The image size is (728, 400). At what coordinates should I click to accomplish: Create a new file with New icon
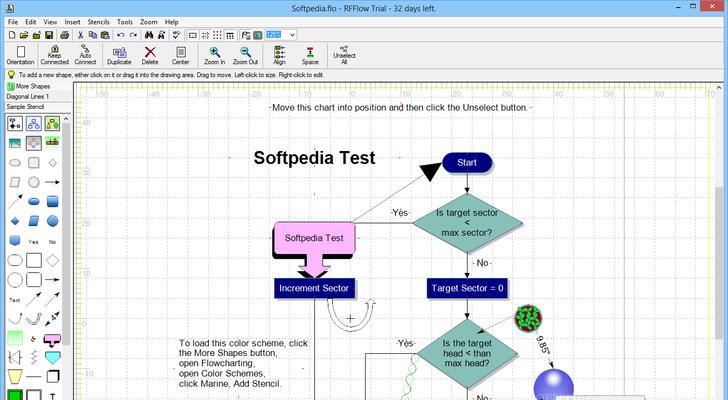point(12,35)
